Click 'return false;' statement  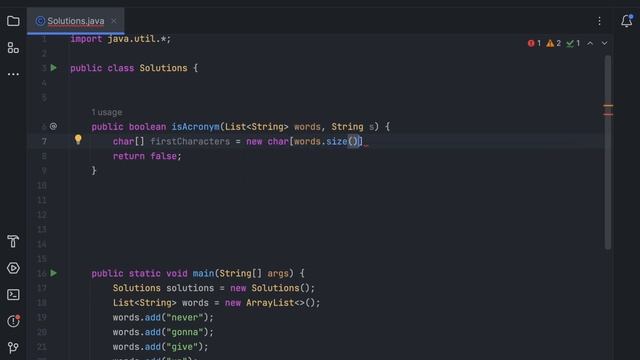tap(147, 156)
